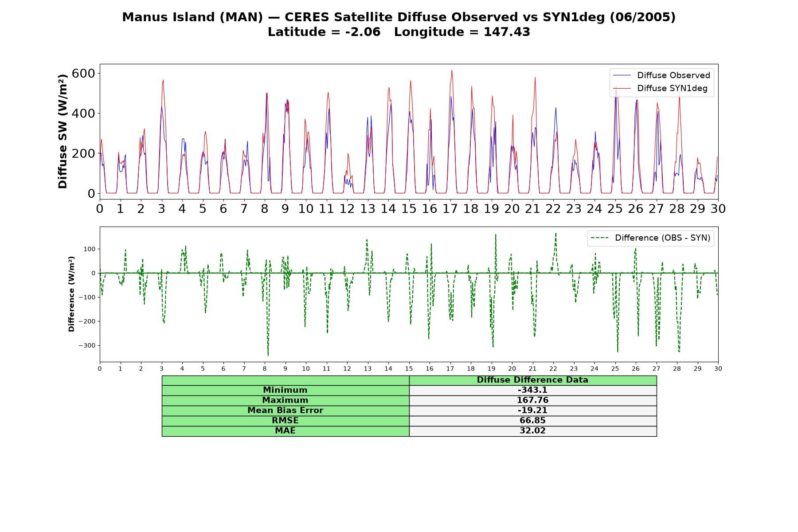
Task: Click the Diffuse SW (W/m²) axis label
Action: tap(63, 131)
